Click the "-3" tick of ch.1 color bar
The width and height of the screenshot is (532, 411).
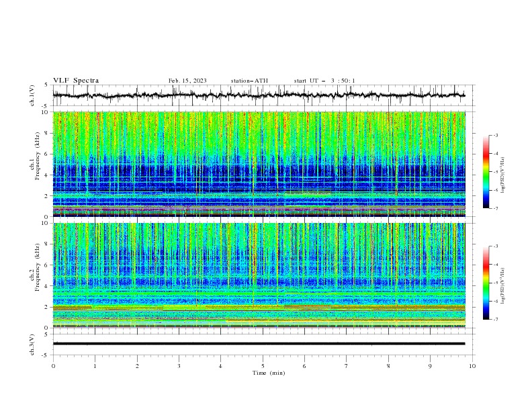point(495,135)
